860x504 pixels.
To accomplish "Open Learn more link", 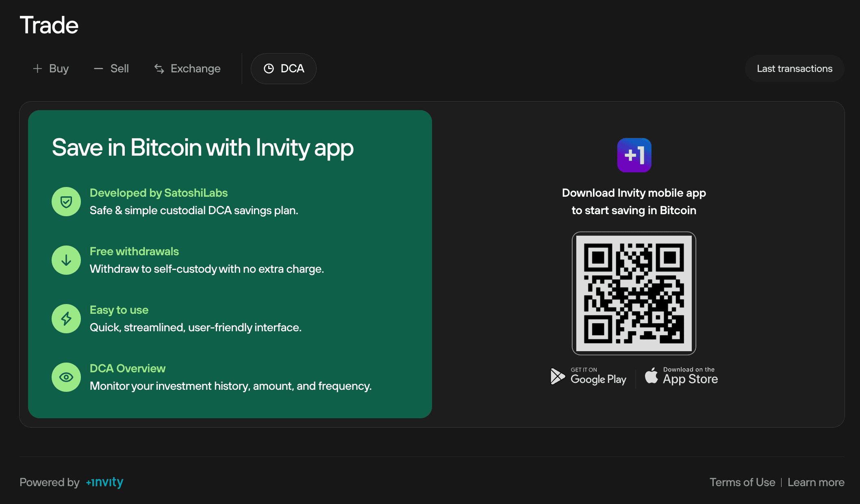I will tap(816, 482).
